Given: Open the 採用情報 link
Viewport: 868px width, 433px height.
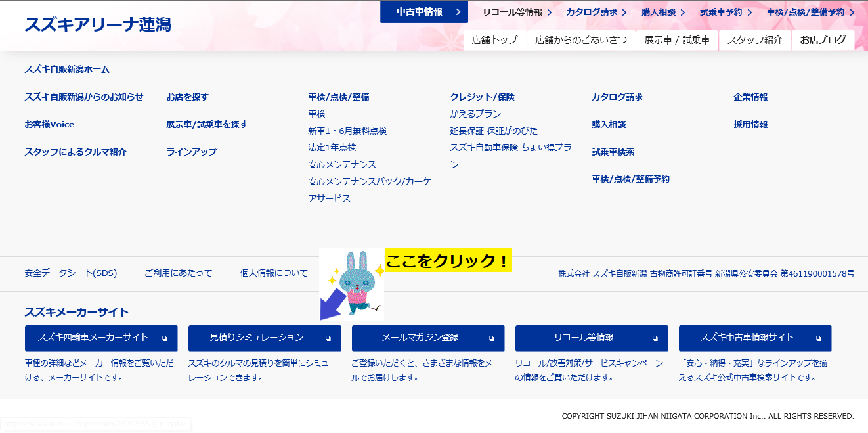Looking at the screenshot, I should (x=750, y=124).
